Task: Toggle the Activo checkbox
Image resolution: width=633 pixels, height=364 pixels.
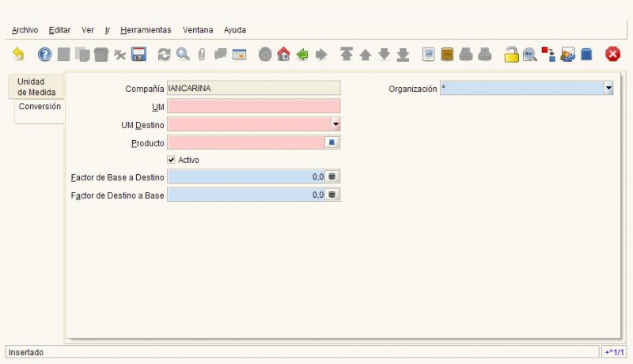Action: (x=172, y=160)
